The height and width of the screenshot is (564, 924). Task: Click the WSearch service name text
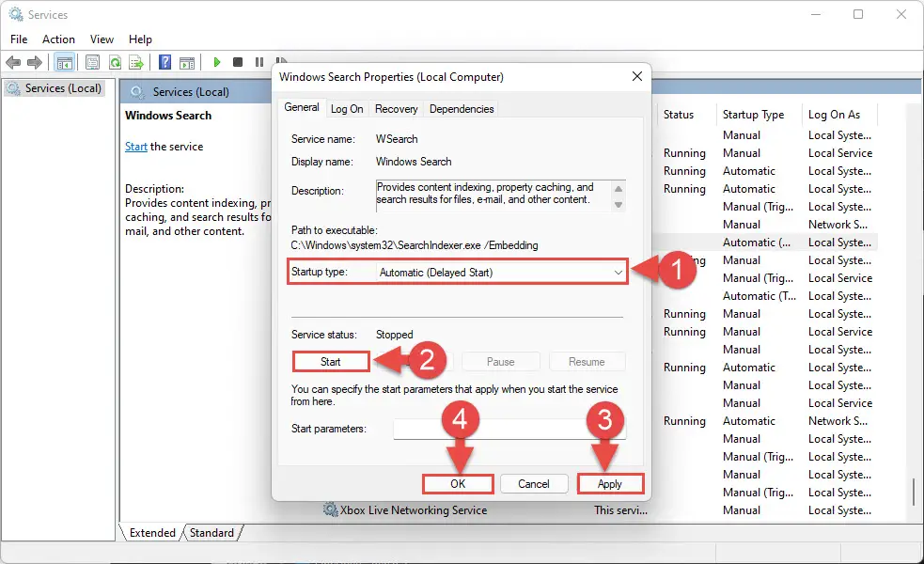pos(397,139)
